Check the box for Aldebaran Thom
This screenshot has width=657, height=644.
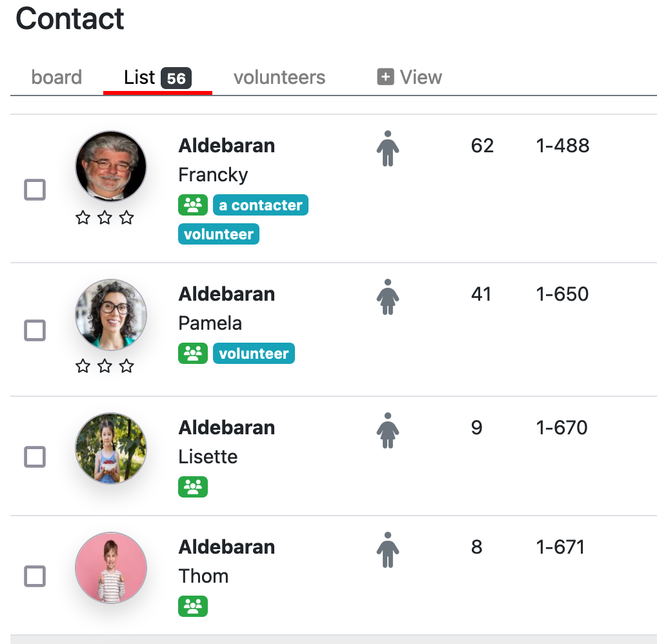pos(35,576)
